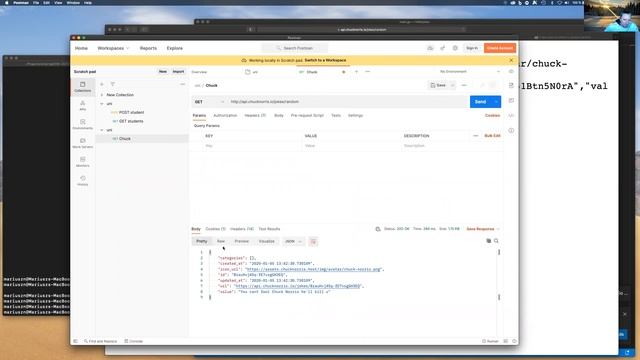
Task: Open the Save dropdown arrow
Action: pyautogui.click(x=452, y=85)
